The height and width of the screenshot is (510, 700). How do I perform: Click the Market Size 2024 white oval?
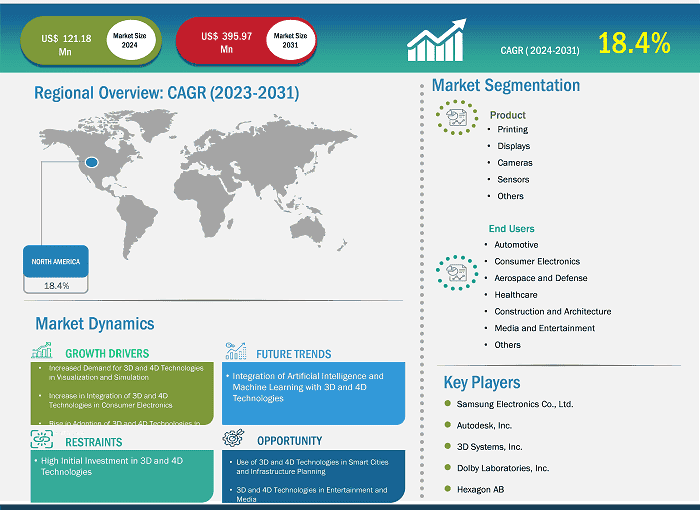(x=130, y=40)
